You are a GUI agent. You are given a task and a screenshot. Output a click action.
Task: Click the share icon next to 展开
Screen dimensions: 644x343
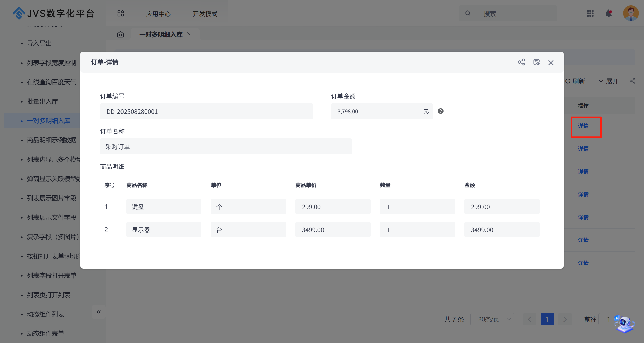click(632, 81)
